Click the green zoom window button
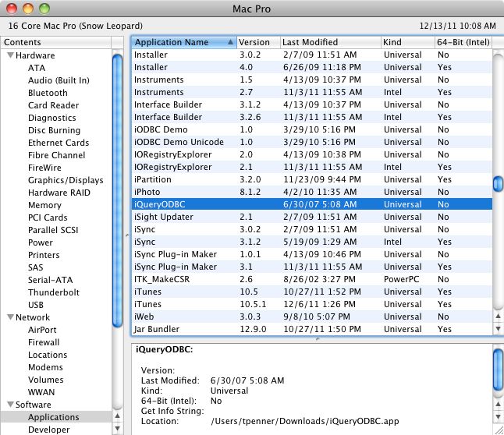Viewport: 504px width, 435px height. 44,9
